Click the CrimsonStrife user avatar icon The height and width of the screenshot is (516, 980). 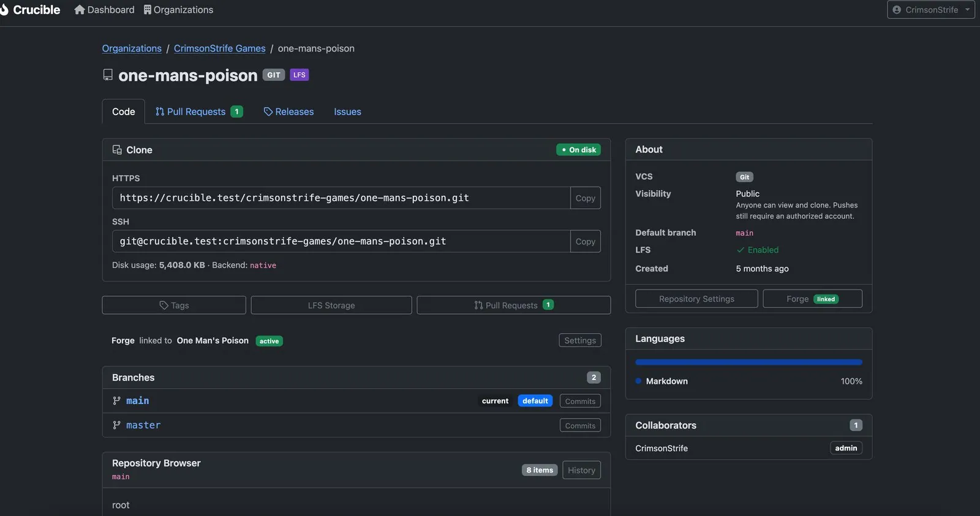(x=897, y=10)
